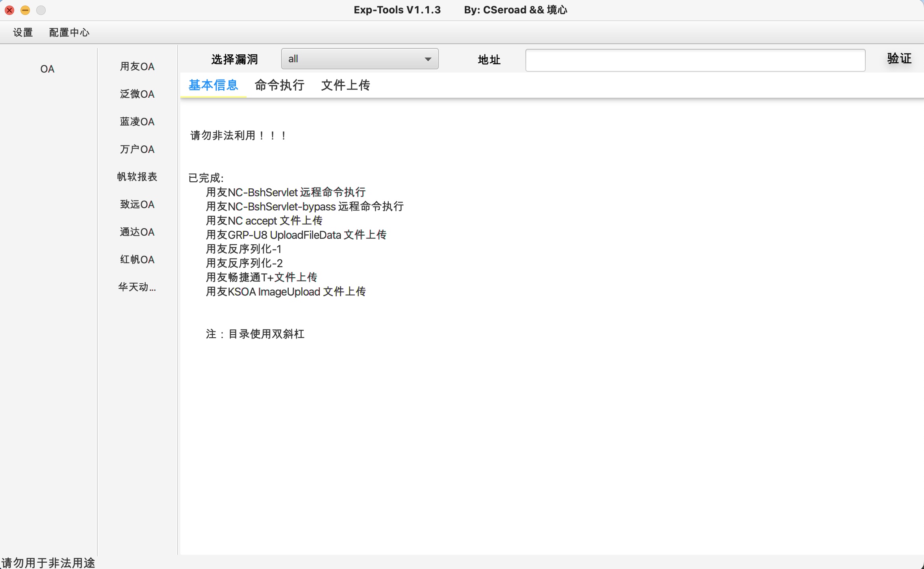Image resolution: width=924 pixels, height=569 pixels.
Task: Choose 万户OA from the list
Action: (x=137, y=149)
